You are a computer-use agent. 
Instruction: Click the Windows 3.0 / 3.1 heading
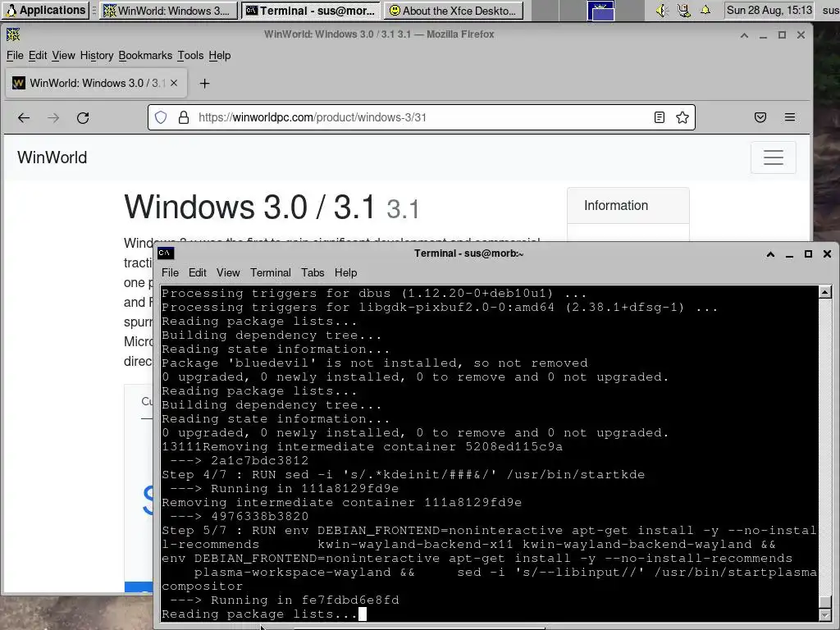tap(272, 208)
